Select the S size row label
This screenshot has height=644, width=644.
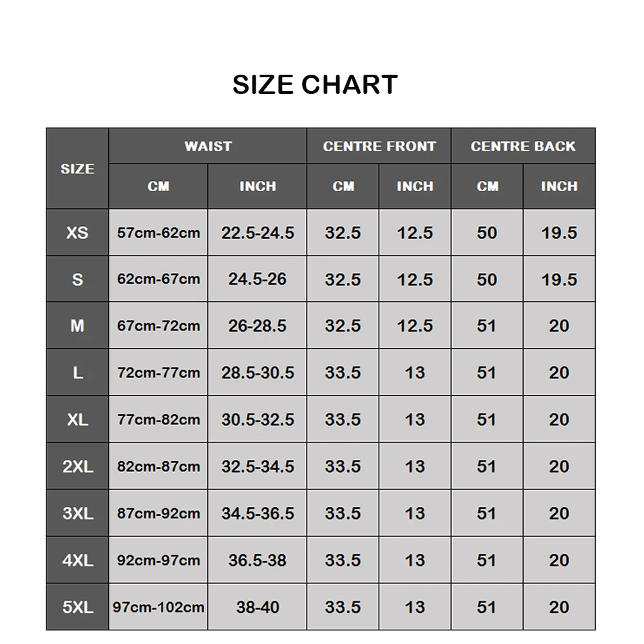(77, 279)
